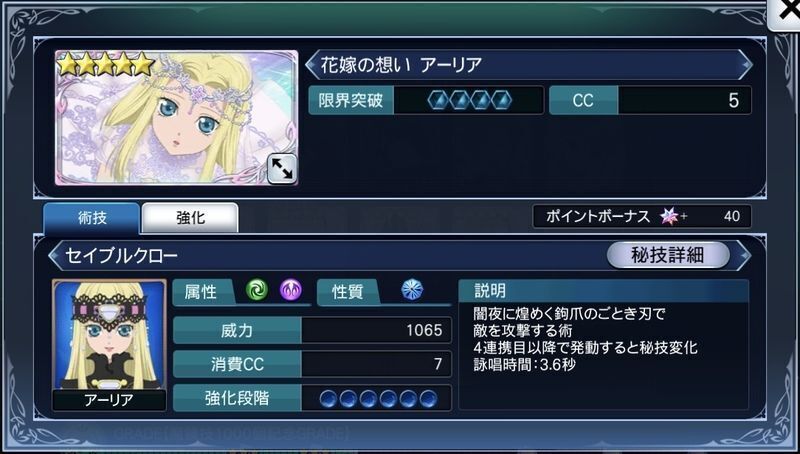Open 秘技詳細 details button
The height and width of the screenshot is (454, 800).
tap(668, 255)
